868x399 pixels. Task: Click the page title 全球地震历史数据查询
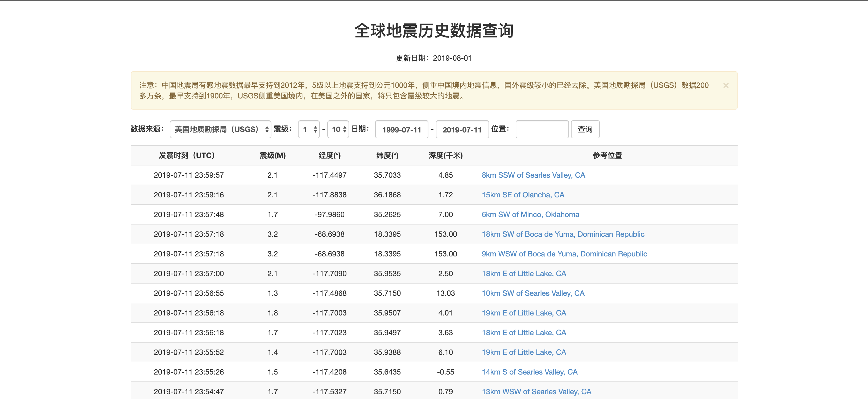(x=434, y=31)
